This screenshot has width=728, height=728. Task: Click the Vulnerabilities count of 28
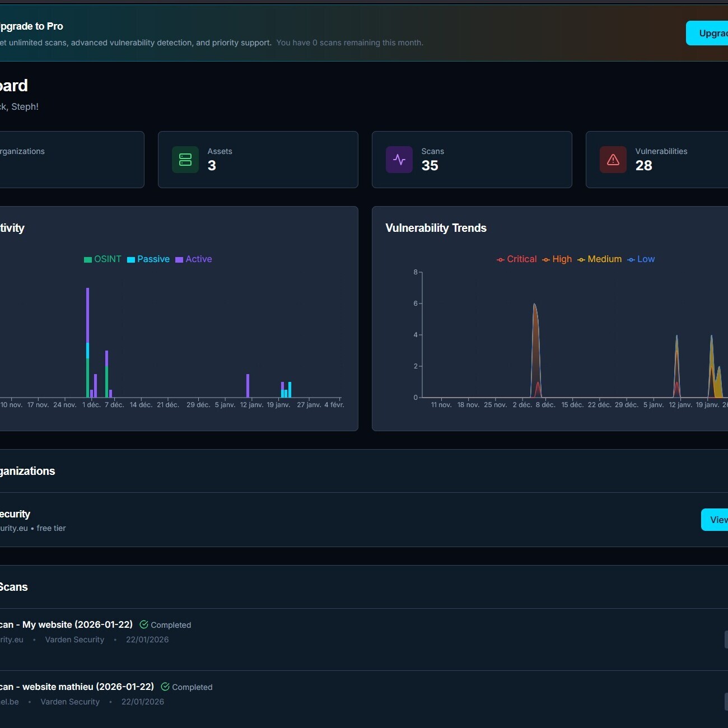point(643,166)
